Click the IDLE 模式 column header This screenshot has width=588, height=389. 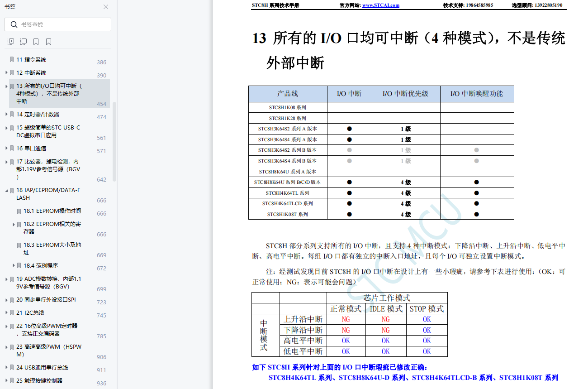point(386,309)
